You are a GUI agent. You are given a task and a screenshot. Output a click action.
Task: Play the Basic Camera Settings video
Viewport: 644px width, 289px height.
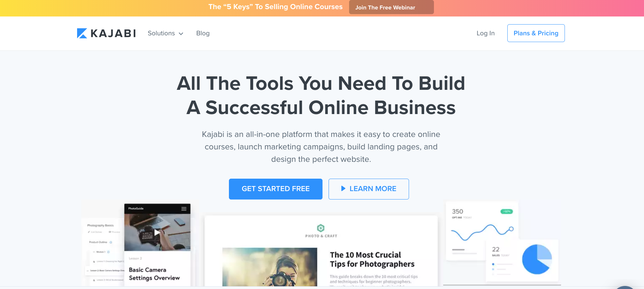pos(157,232)
